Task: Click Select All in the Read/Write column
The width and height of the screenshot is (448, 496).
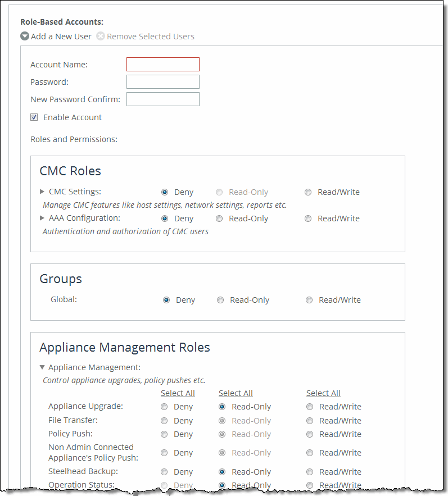Action: (x=323, y=393)
